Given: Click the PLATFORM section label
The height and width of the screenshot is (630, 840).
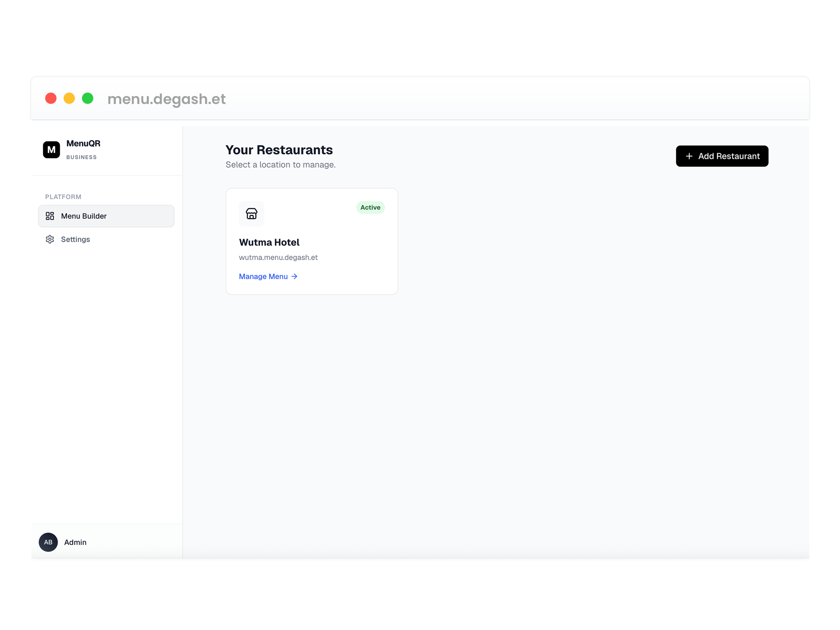Looking at the screenshot, I should click(63, 197).
